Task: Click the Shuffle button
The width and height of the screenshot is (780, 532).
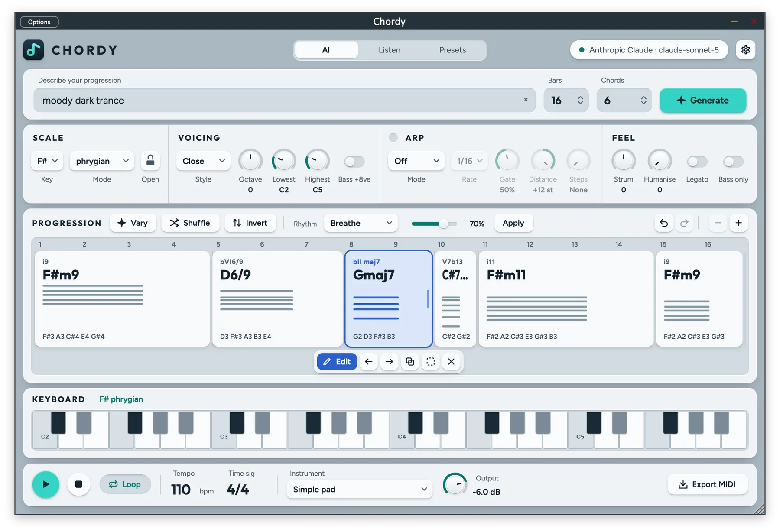Action: [x=190, y=223]
